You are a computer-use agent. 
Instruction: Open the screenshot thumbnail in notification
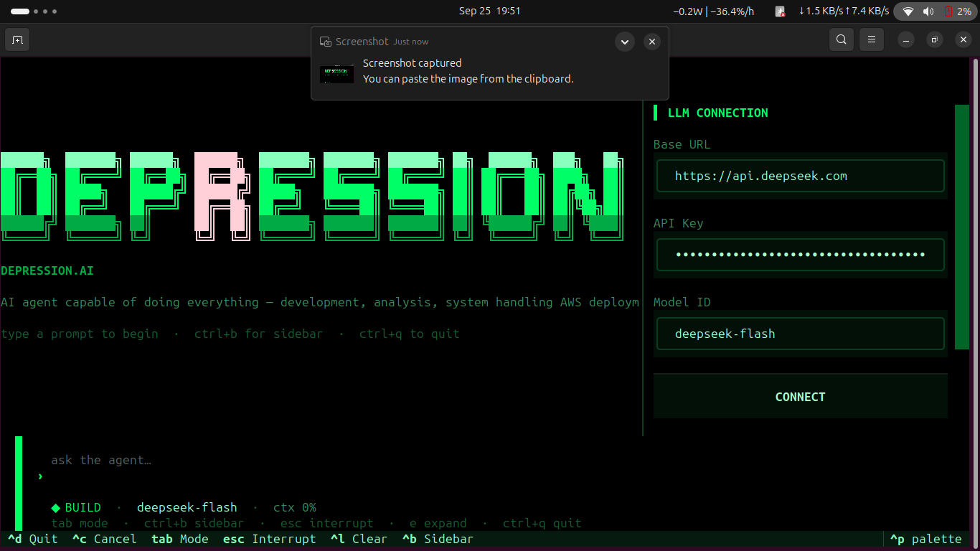[x=337, y=74]
